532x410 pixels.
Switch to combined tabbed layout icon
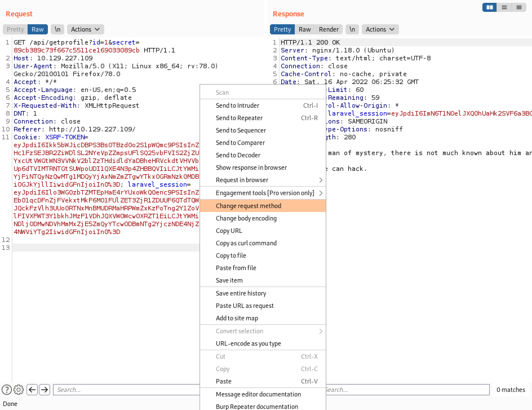coord(519,7)
